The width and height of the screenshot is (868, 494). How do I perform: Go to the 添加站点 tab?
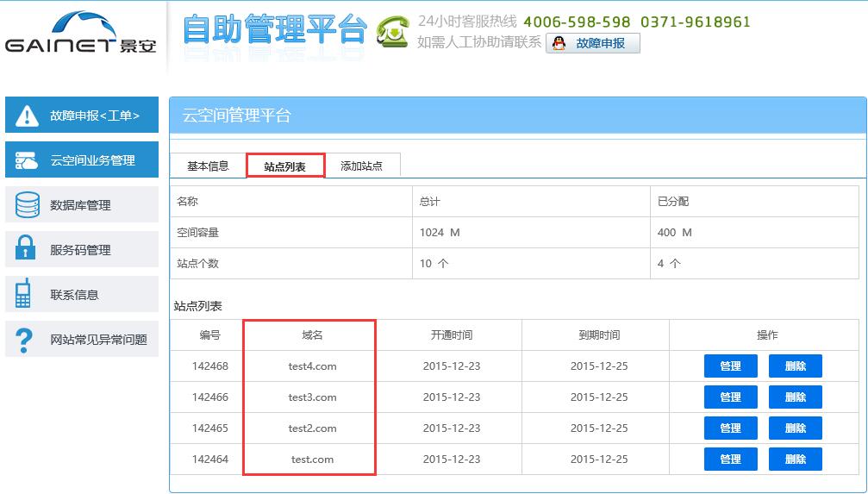point(361,166)
